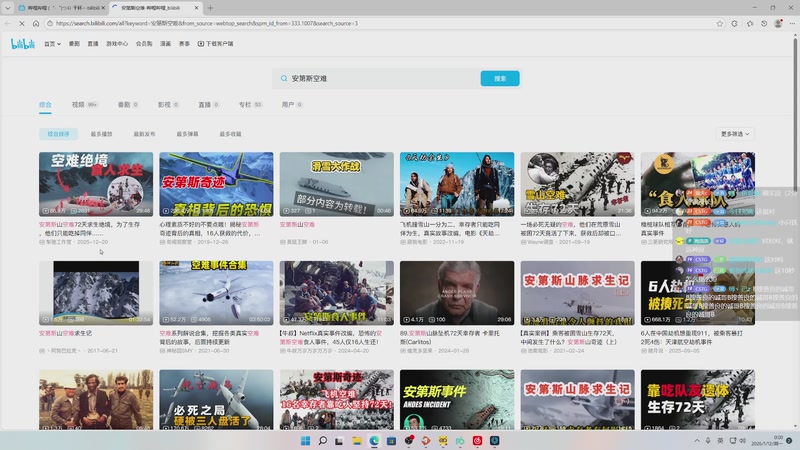
Task: Select 综合排序 sort option
Action: pos(58,134)
